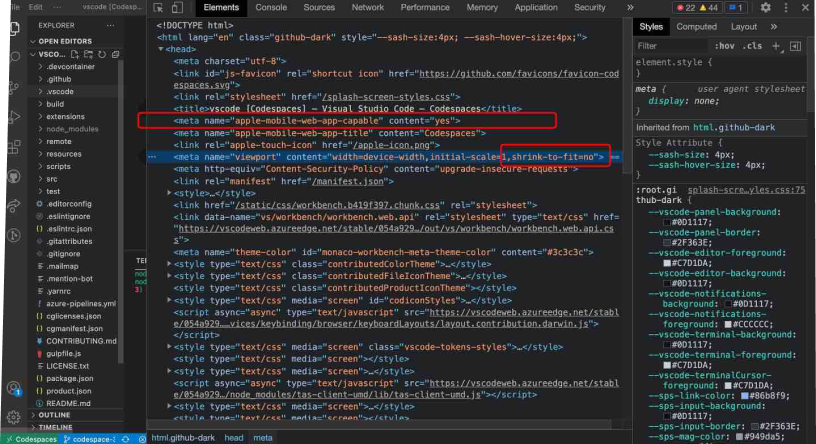Image resolution: width=816 pixels, height=444 pixels.
Task: Open the /manifest.json href link
Action: tap(348, 182)
